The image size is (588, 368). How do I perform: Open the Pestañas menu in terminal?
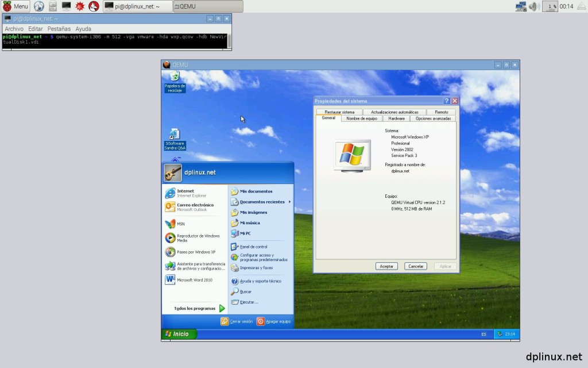[59, 29]
